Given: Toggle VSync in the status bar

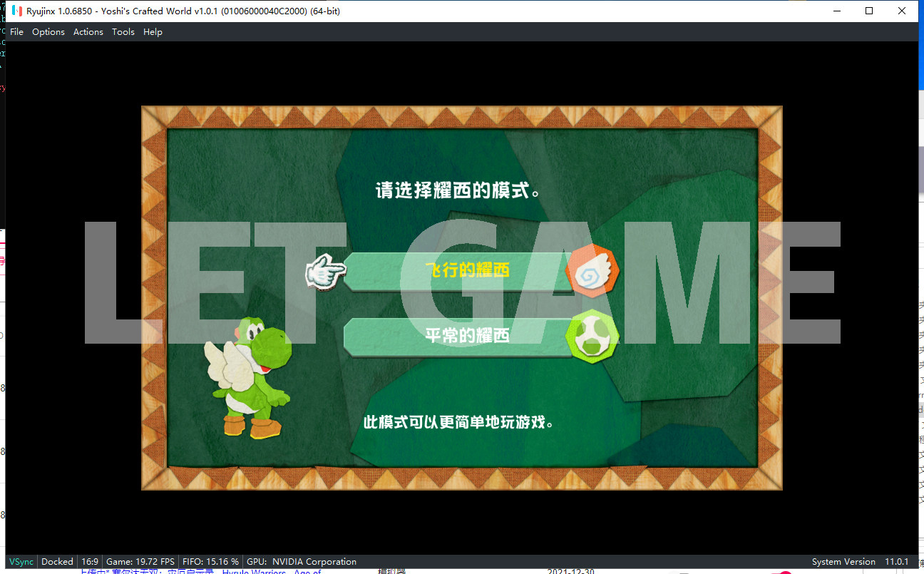Looking at the screenshot, I should click(x=21, y=562).
